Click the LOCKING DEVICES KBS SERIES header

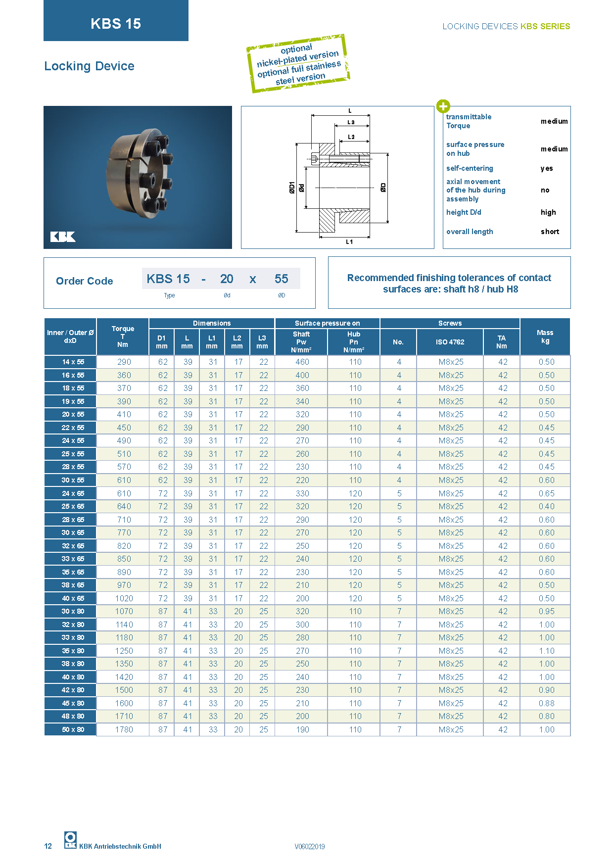(506, 26)
